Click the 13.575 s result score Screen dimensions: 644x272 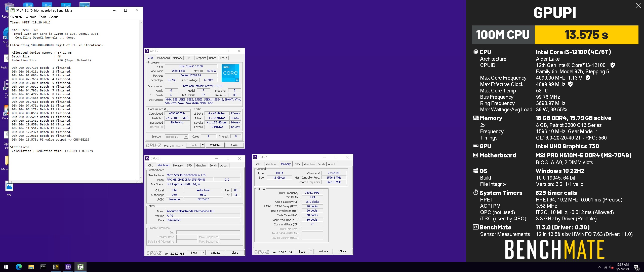point(586,35)
